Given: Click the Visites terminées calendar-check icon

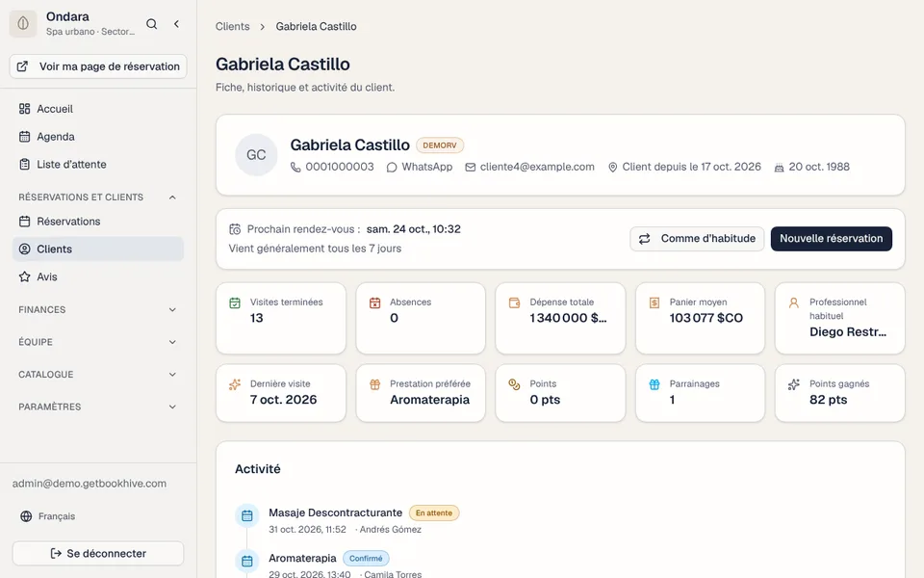Looking at the screenshot, I should 235,303.
